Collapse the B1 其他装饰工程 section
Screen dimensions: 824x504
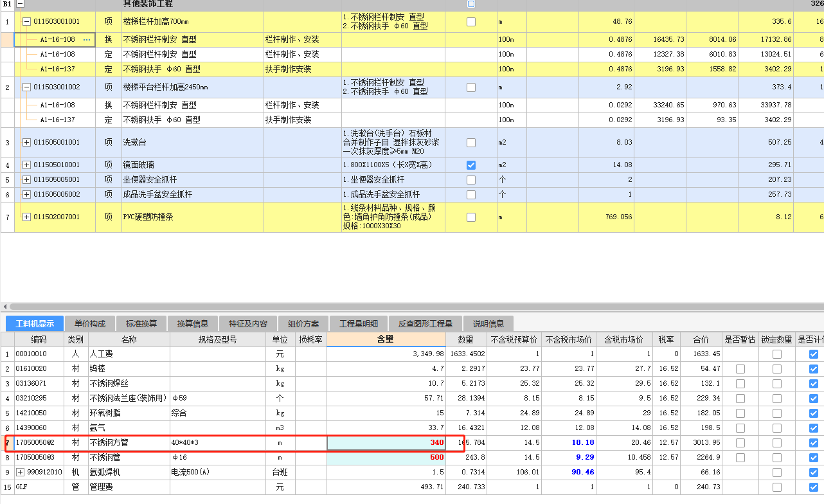(x=21, y=4)
